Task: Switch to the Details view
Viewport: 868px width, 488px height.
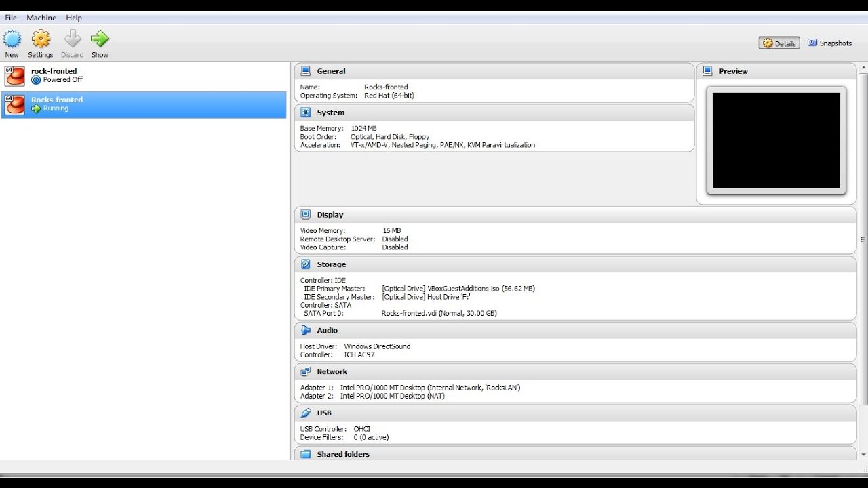Action: [x=779, y=43]
